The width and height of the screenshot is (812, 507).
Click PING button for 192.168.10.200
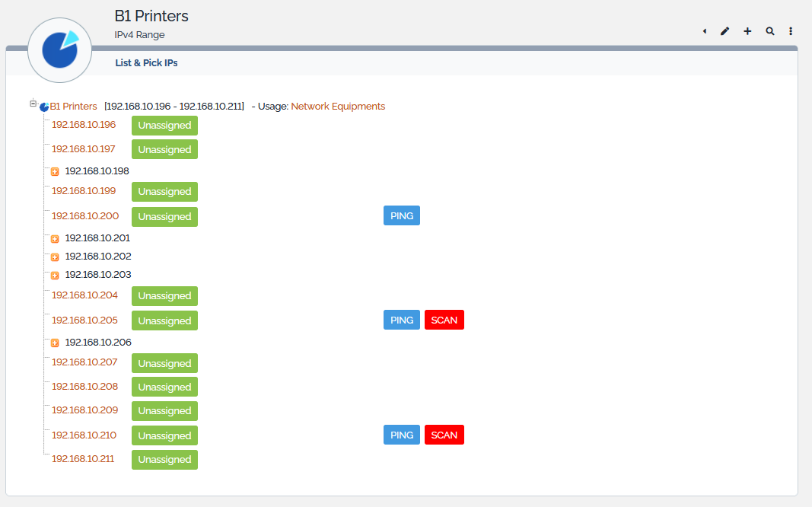[x=401, y=216]
